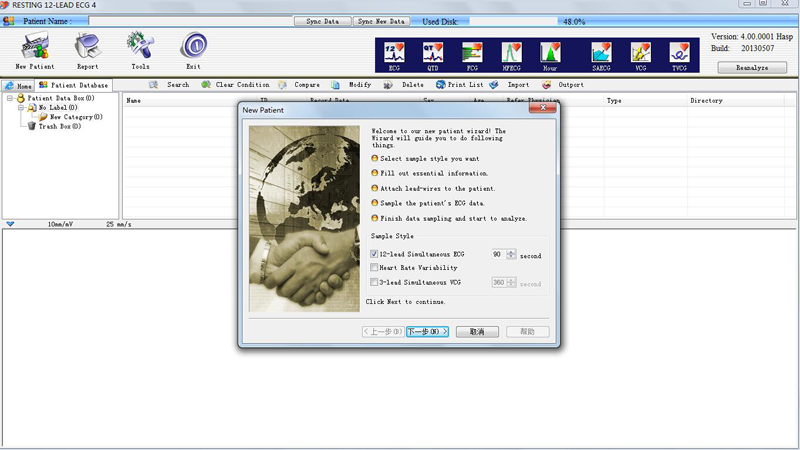This screenshot has height=450, width=800.
Task: Uncheck the 12-lead Simultaneous ECG checkbox
Action: pyautogui.click(x=374, y=255)
